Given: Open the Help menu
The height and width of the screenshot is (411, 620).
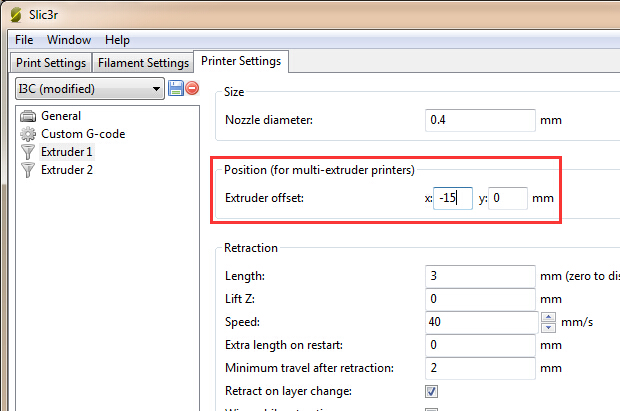Looking at the screenshot, I should (x=117, y=40).
